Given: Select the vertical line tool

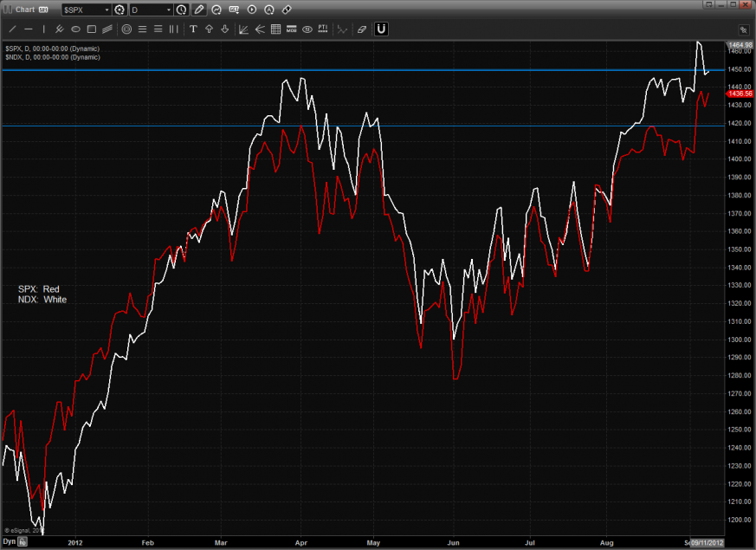Looking at the screenshot, I should coord(44,29).
